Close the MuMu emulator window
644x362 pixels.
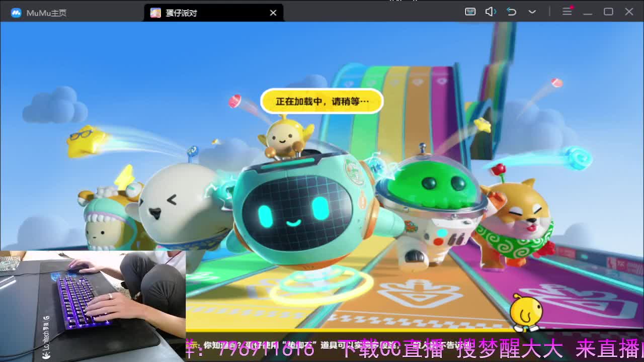pyautogui.click(x=629, y=12)
